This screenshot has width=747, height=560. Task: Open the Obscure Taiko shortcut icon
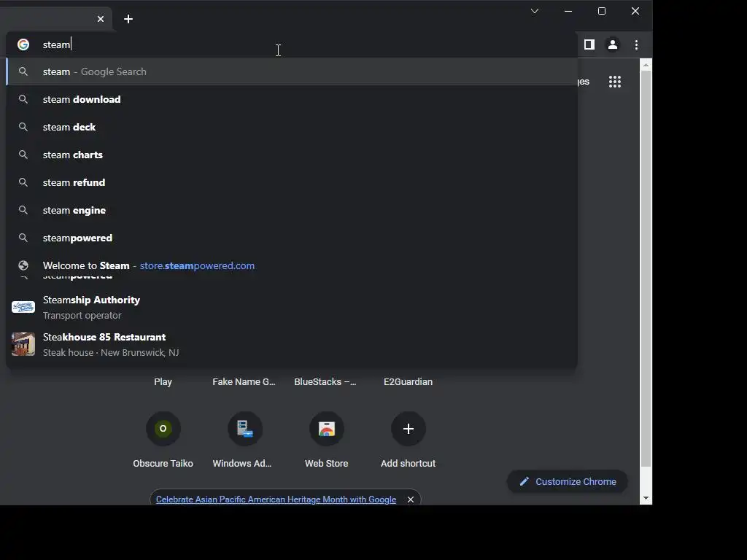163,429
